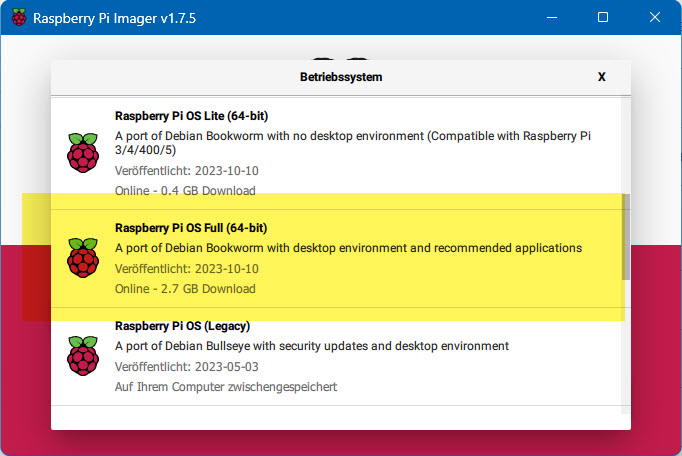Click the 'Online - 2.7 GB Download' line
The width and height of the screenshot is (682, 456).
click(185, 289)
